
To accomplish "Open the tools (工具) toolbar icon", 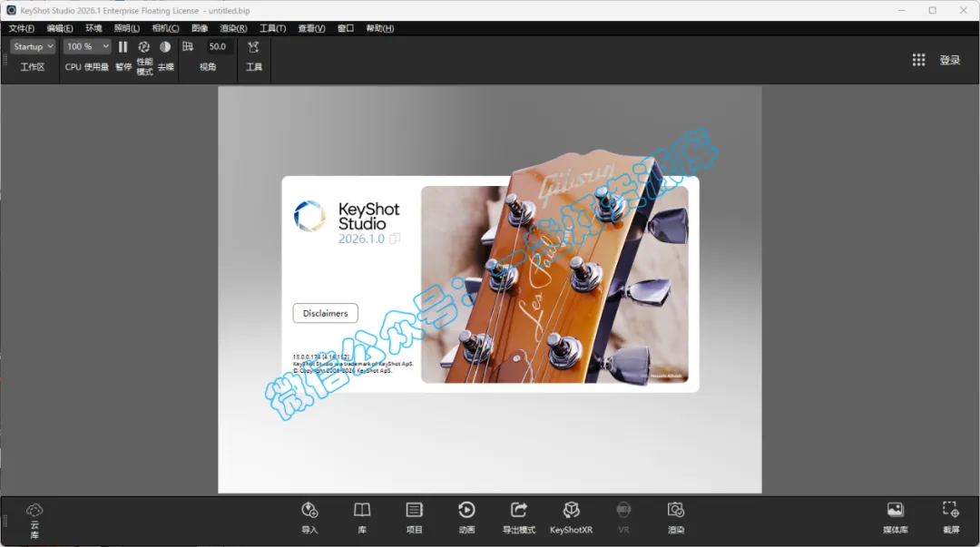I will (x=253, y=47).
